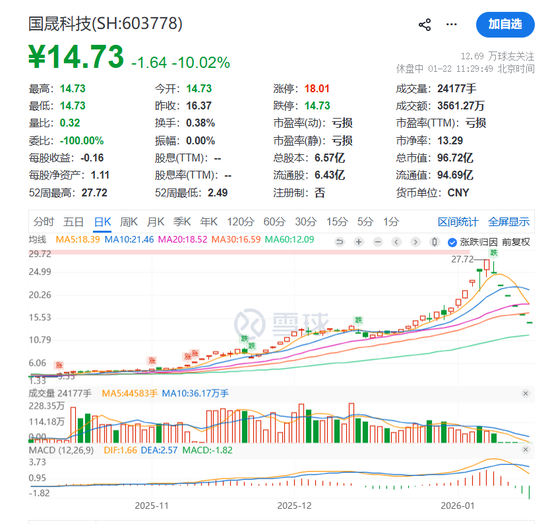Screen dimensions: 550x524
Task: Click the stock title 国晟科技(SH:603778)
Action: (105, 24)
